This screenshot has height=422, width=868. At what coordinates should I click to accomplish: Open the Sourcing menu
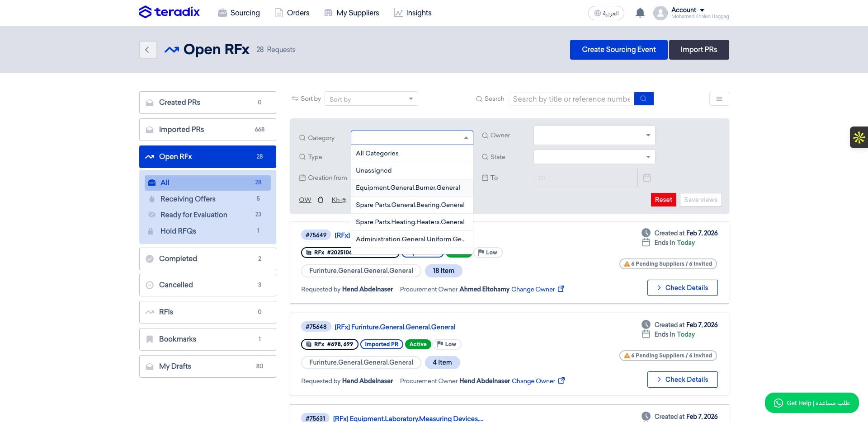click(239, 13)
